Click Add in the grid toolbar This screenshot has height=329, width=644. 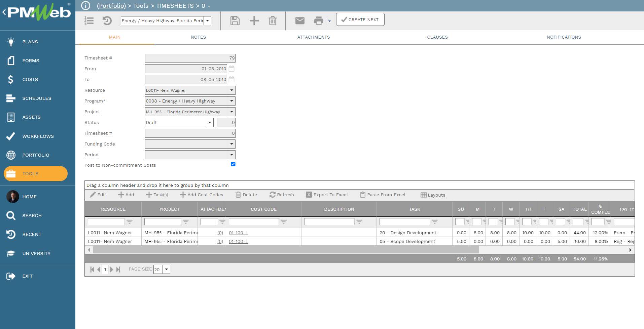(126, 195)
